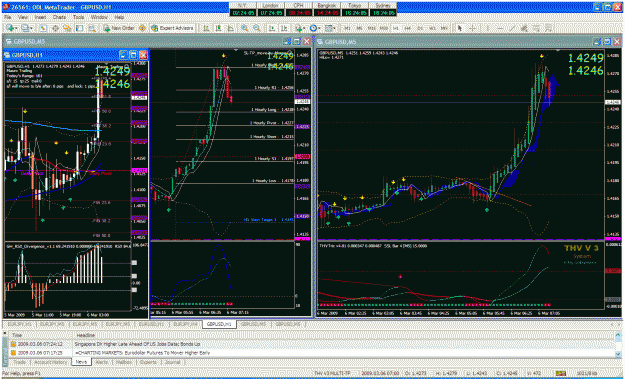Toggle the Expert Advisors button
The image size is (625, 379).
click(173, 28)
